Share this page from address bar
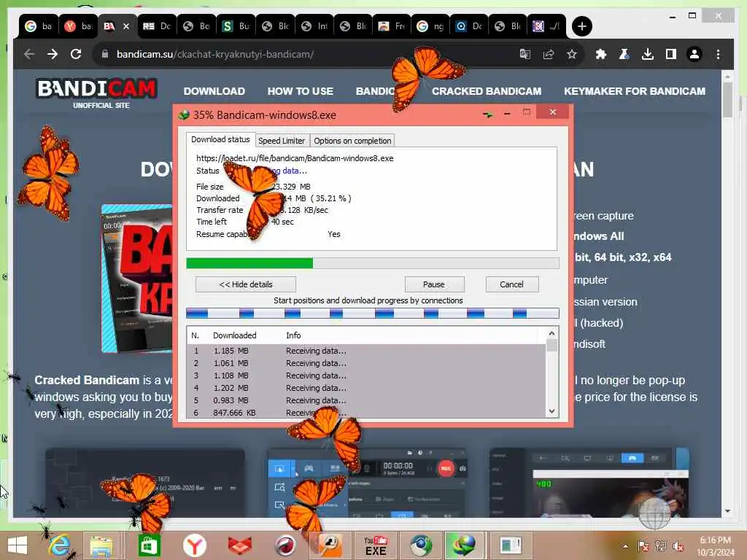Viewport: 747px width, 560px height. (x=549, y=54)
